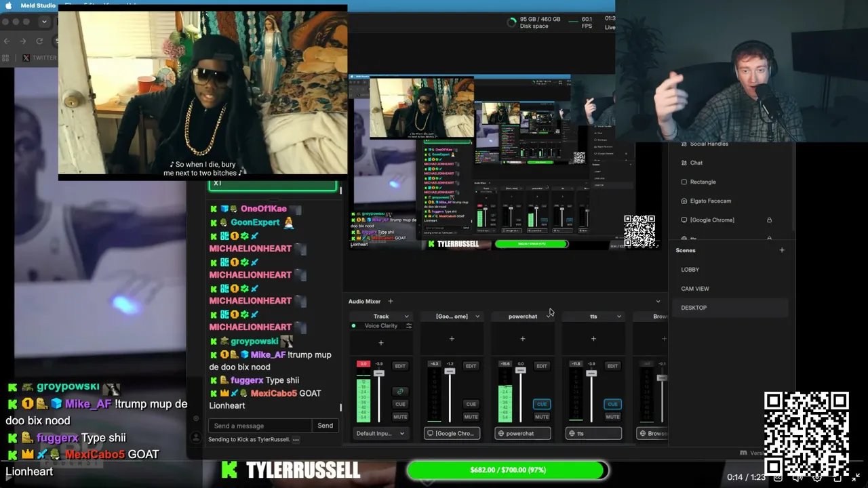Collapse the Audio Mixer panel
Screen dimensions: 868x488
(658, 302)
